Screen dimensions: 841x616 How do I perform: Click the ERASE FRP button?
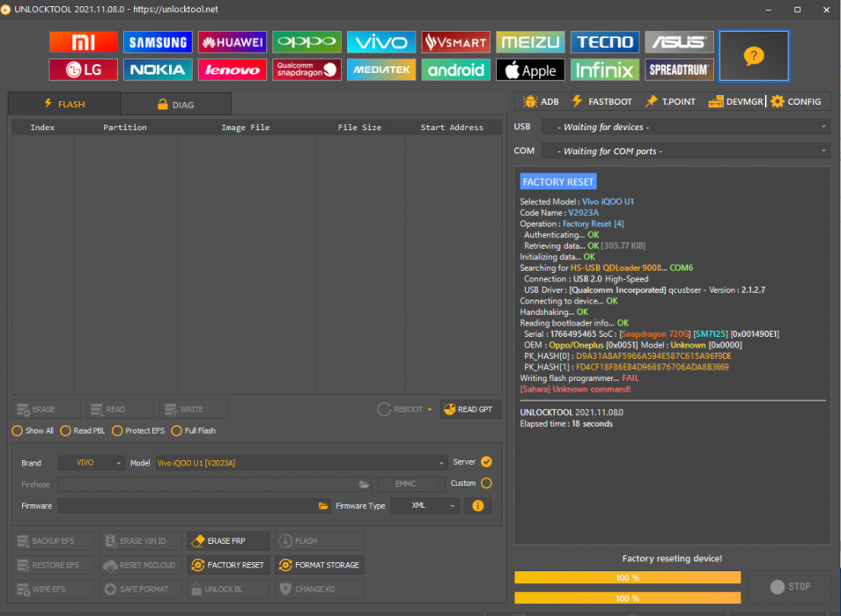tap(228, 541)
